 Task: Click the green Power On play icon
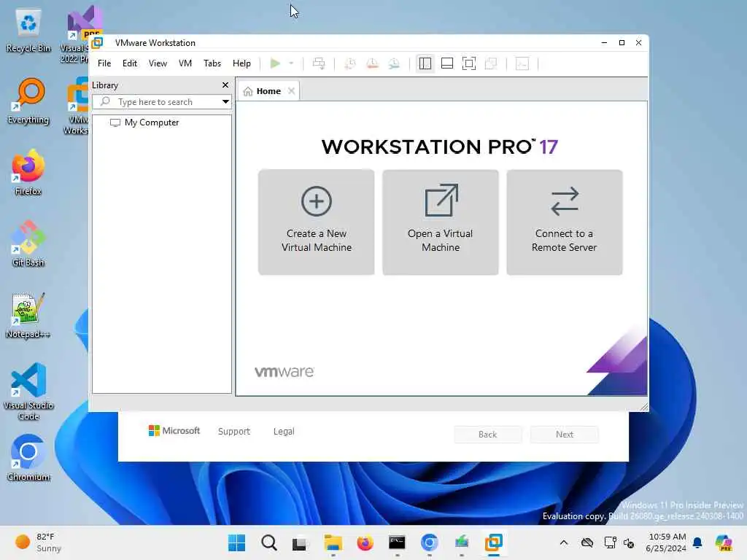pos(275,63)
